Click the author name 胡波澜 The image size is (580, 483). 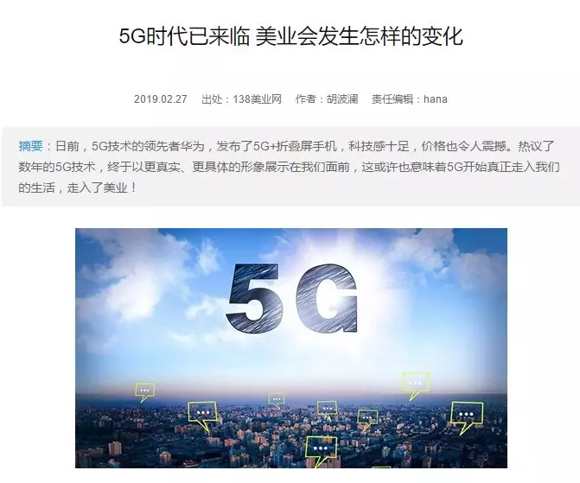point(343,99)
